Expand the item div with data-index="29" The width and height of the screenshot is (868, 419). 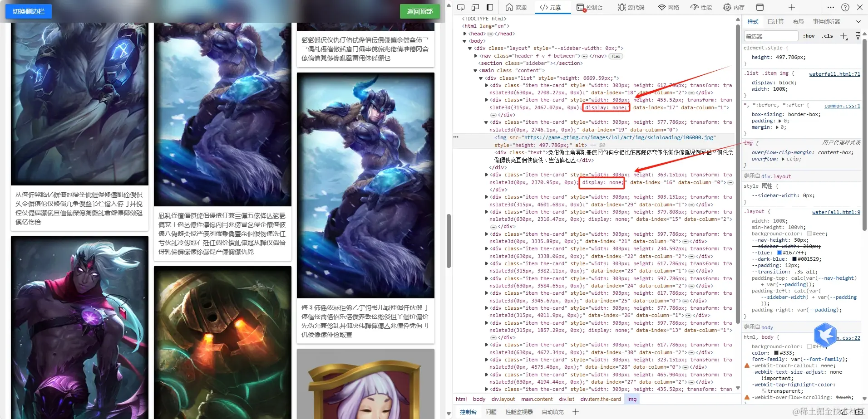[487, 197]
